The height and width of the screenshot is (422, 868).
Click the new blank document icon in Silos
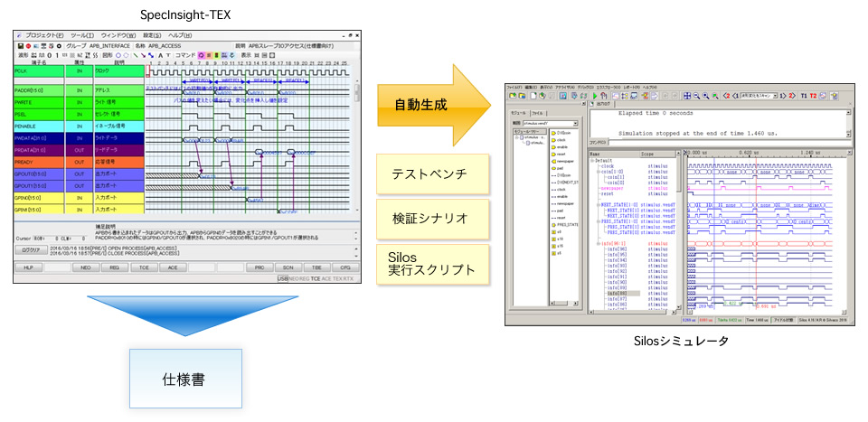coord(533,96)
